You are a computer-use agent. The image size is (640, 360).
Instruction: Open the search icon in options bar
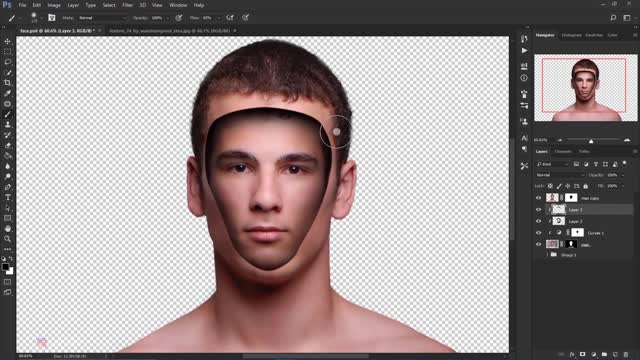click(x=613, y=18)
